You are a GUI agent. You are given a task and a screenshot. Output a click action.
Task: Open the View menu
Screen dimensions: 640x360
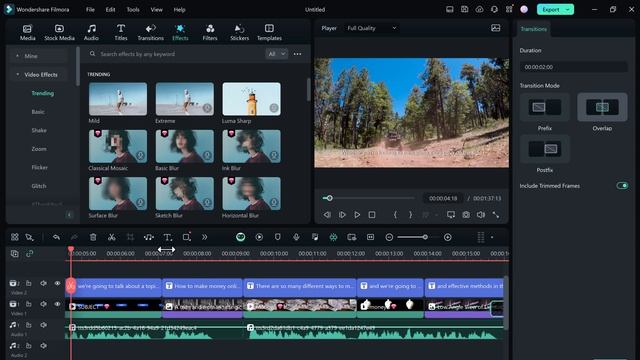point(156,9)
